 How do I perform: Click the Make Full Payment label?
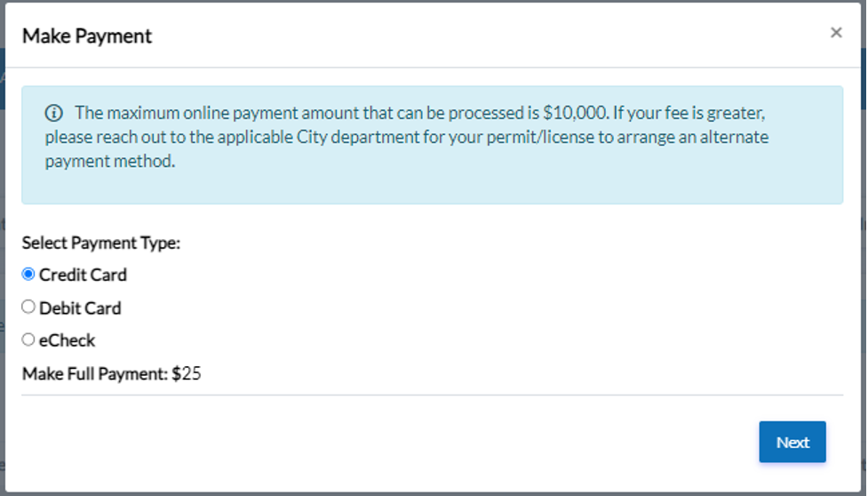pyautogui.click(x=95, y=373)
